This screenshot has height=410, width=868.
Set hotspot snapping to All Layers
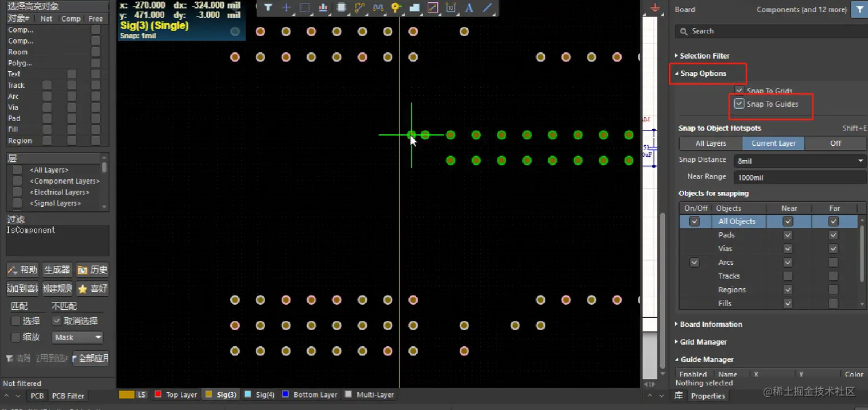tap(710, 143)
